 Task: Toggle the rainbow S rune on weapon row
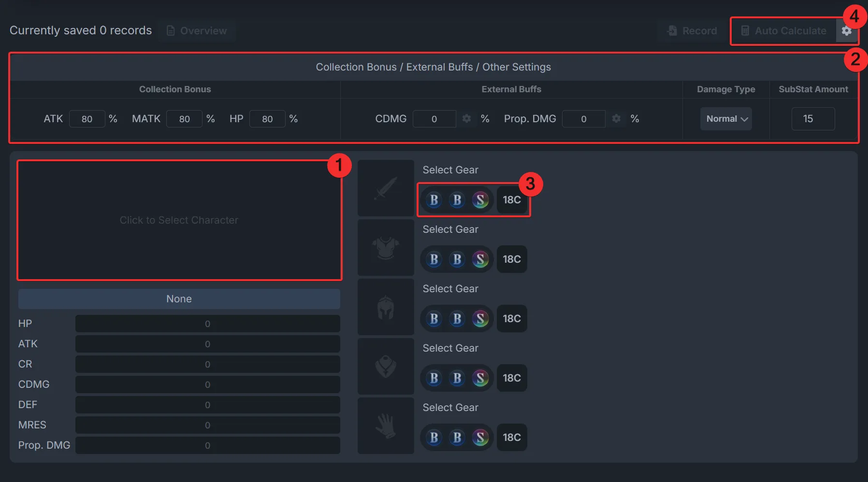point(480,200)
